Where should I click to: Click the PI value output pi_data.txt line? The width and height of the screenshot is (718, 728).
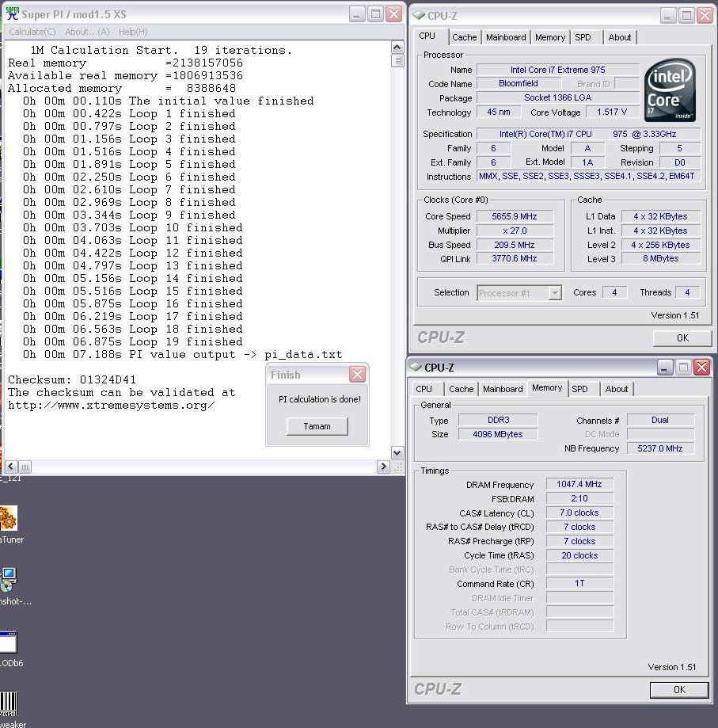point(182,355)
